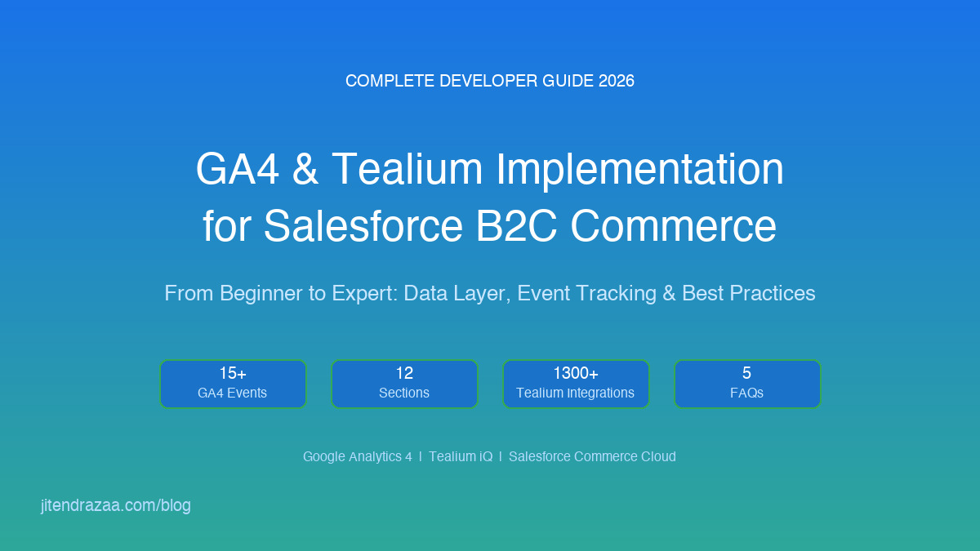The width and height of the screenshot is (980, 551).
Task: Select the 12 Sections card
Action: 404,384
